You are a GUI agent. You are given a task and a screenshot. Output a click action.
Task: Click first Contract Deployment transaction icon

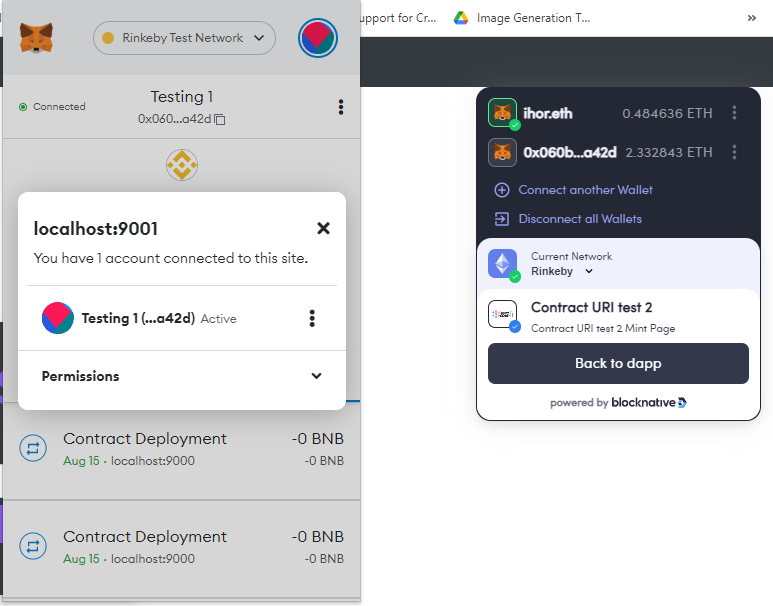[33, 448]
